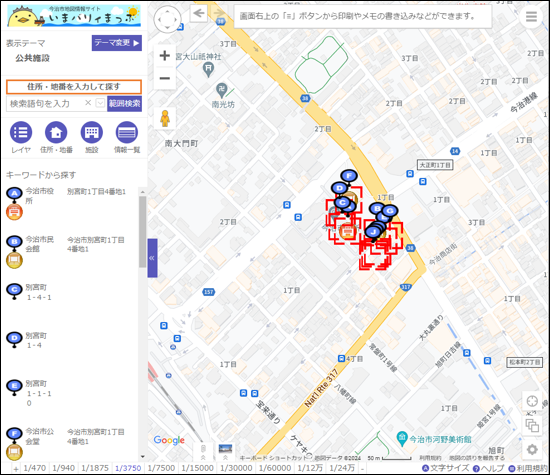Click the overlapping windows icon at right
The height and width of the screenshot is (475, 550).
point(532,426)
